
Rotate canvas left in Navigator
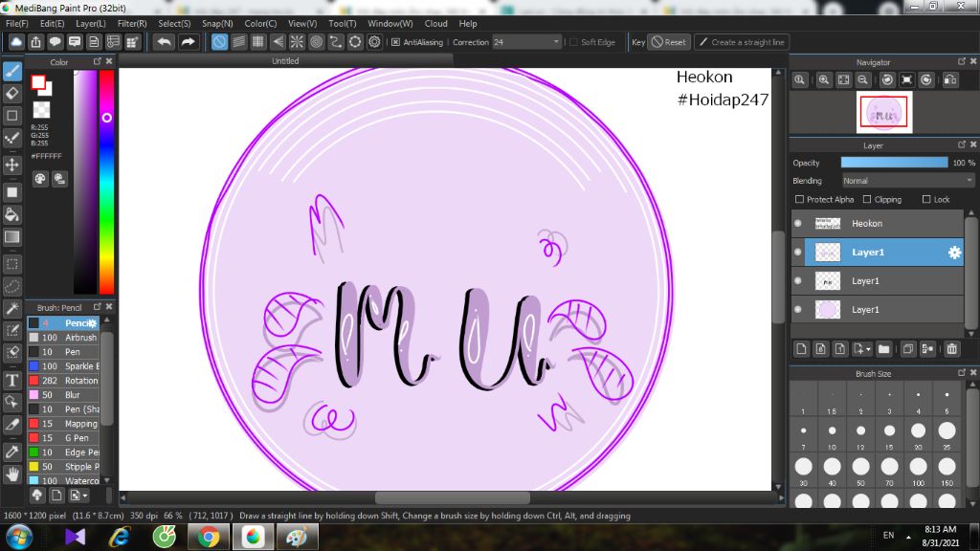pyautogui.click(x=887, y=80)
